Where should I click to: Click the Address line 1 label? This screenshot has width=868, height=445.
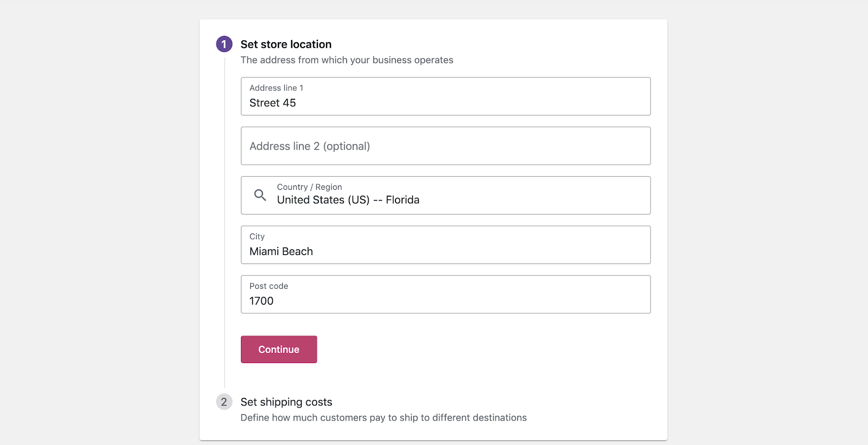pyautogui.click(x=276, y=88)
